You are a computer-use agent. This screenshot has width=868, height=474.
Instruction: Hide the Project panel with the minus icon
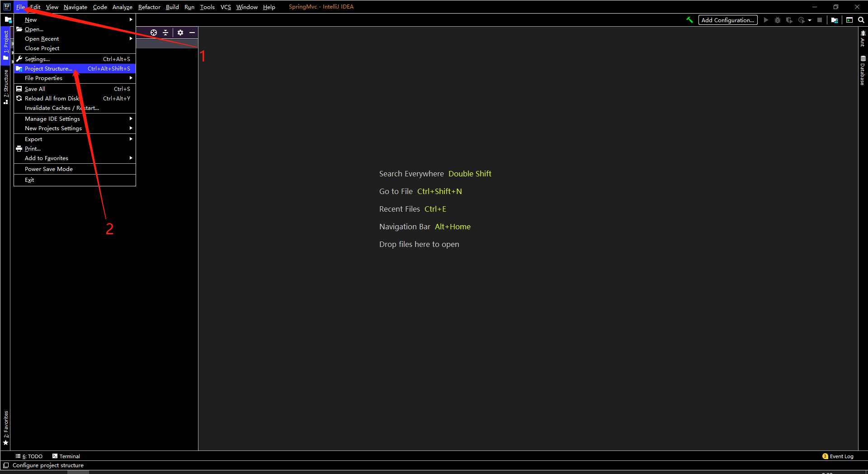pyautogui.click(x=192, y=32)
